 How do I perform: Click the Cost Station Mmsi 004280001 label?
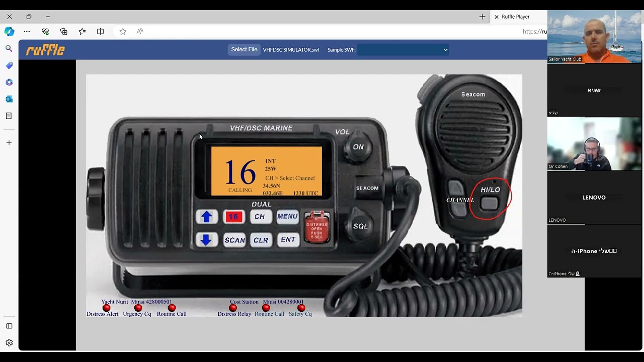pos(267,302)
